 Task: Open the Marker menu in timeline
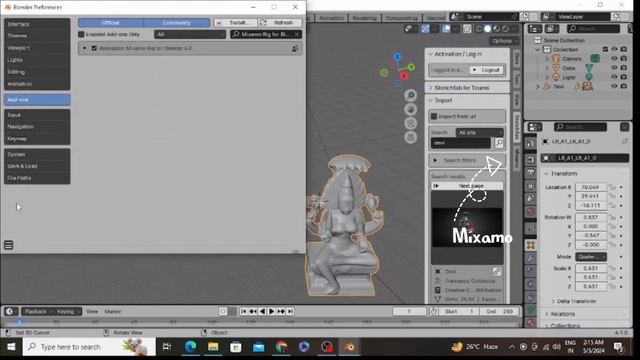(x=113, y=311)
